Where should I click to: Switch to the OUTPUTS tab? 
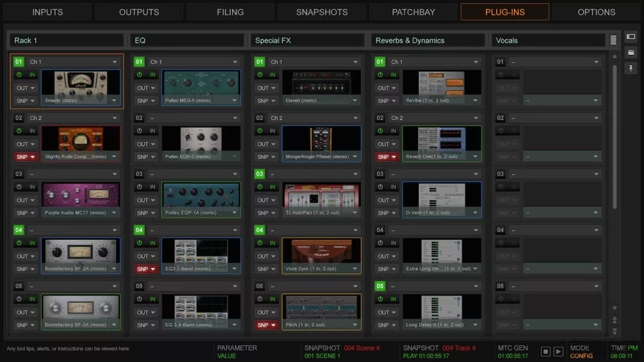139,12
